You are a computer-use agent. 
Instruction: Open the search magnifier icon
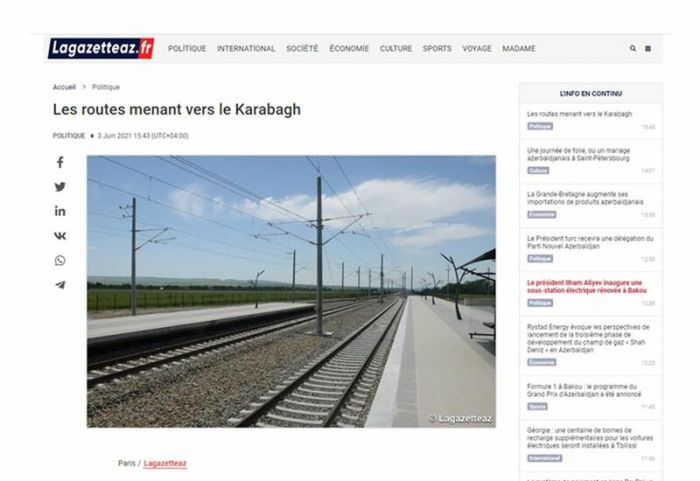633,48
